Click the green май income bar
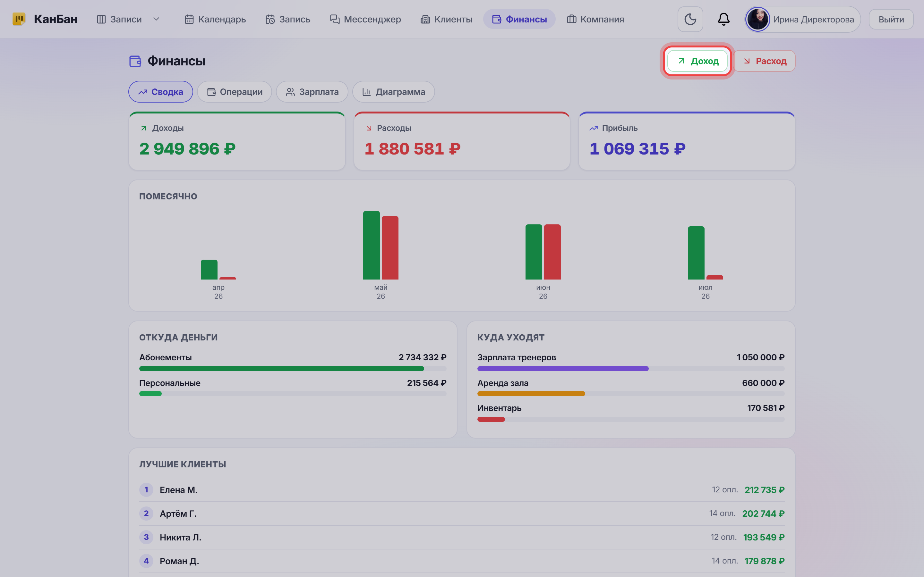This screenshot has height=577, width=924. coord(371,245)
